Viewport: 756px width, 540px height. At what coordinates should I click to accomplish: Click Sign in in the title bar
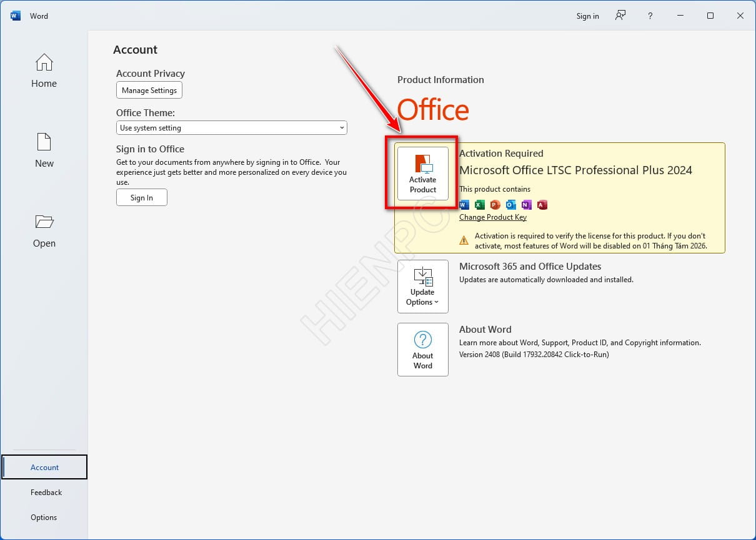click(587, 16)
